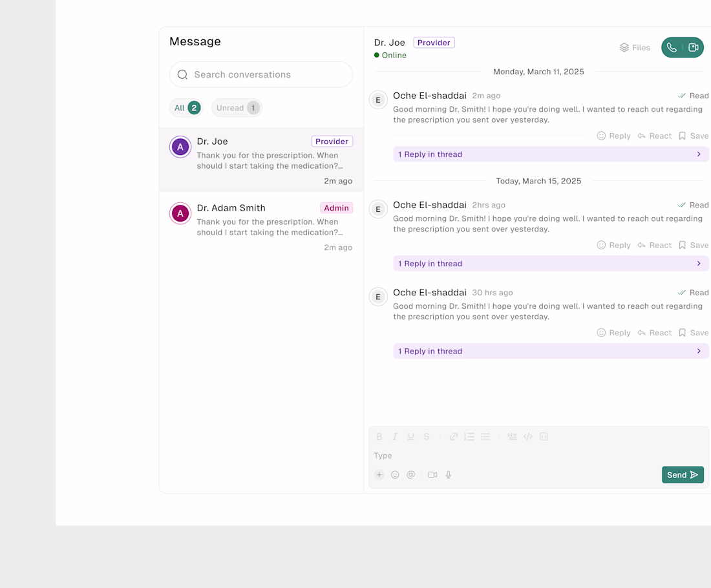Insert inline code with the </> icon
This screenshot has width=711, height=588.
pyautogui.click(x=528, y=437)
